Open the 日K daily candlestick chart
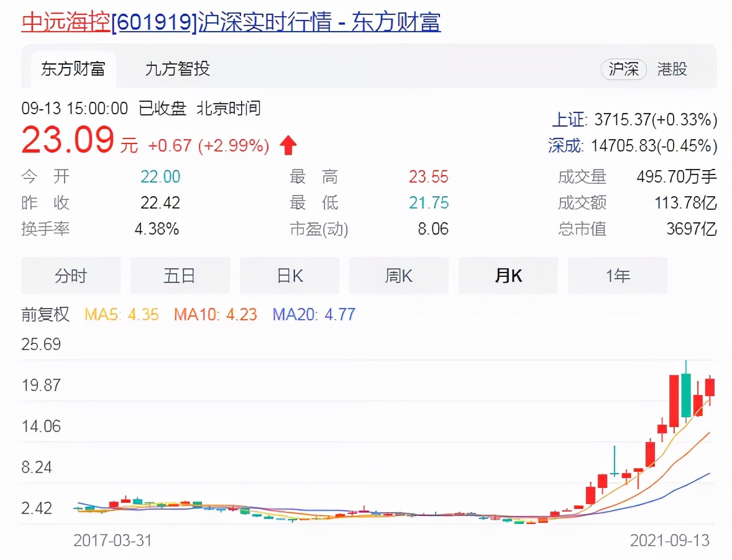732x560 pixels. click(x=289, y=275)
